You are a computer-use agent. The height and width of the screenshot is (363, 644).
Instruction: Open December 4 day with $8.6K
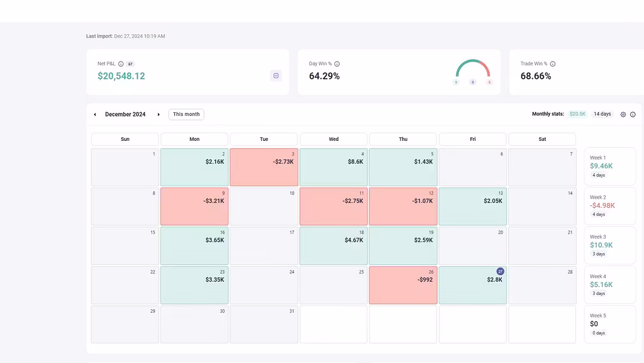(x=333, y=167)
